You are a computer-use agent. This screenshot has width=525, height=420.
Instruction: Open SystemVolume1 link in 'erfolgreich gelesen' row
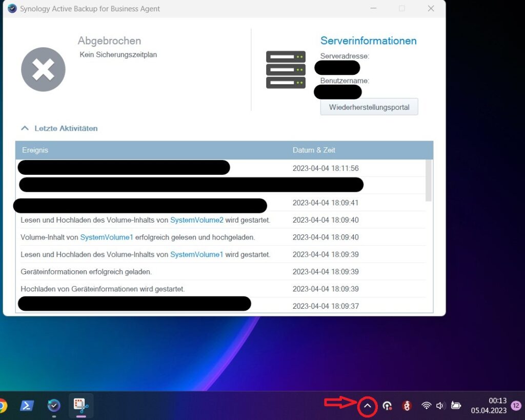107,237
